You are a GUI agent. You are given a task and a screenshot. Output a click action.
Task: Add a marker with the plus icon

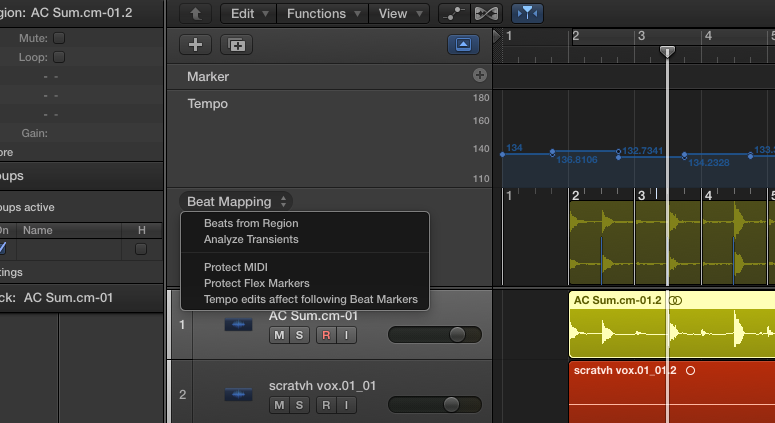click(x=479, y=75)
